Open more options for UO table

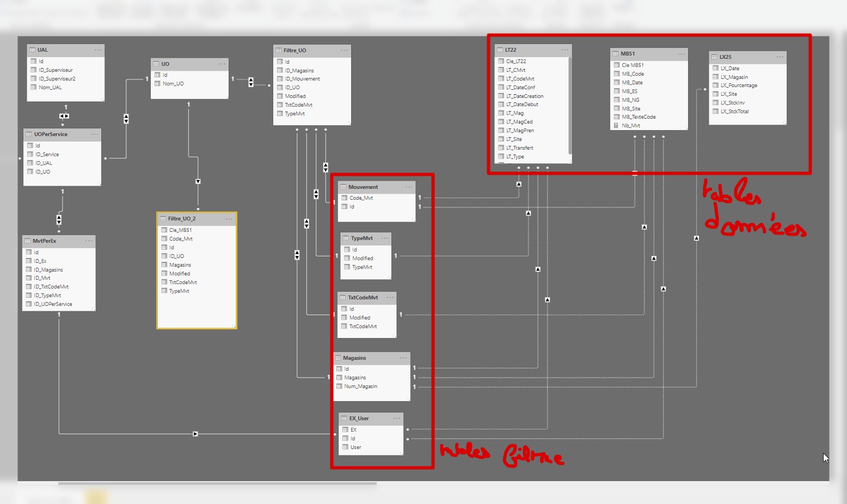[x=222, y=64]
